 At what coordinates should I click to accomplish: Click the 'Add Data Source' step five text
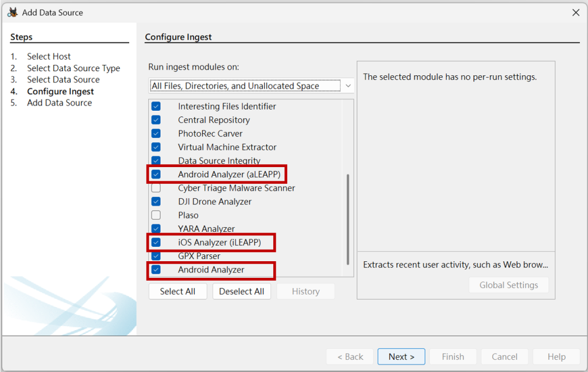tap(59, 103)
